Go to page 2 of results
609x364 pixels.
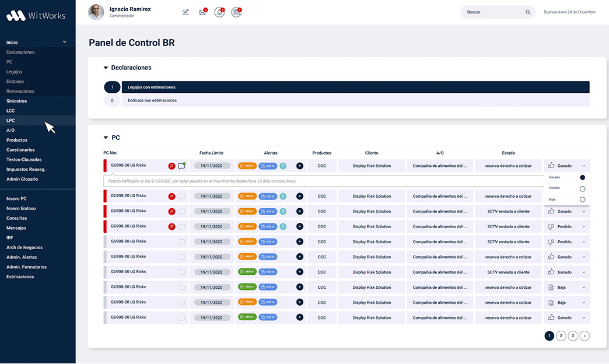click(561, 335)
